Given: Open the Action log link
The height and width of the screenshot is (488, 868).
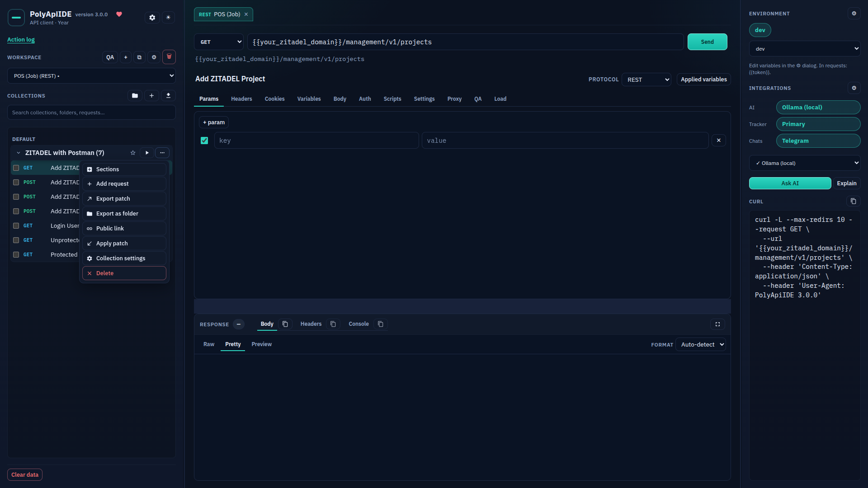Looking at the screenshot, I should 21,40.
